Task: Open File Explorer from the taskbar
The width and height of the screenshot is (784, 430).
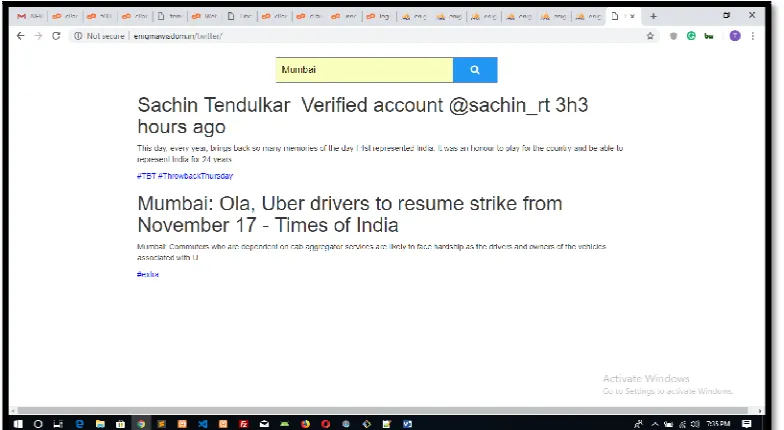Action: [100, 424]
